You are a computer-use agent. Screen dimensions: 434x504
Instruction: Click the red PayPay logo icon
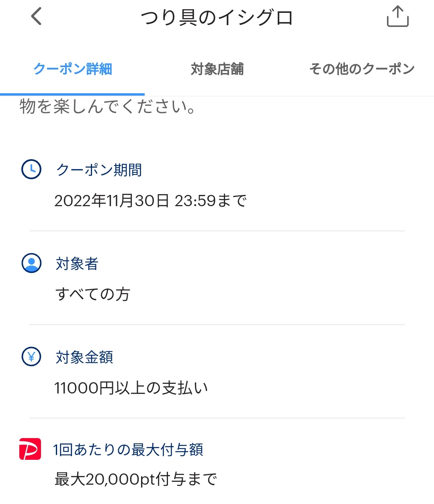[x=30, y=449]
